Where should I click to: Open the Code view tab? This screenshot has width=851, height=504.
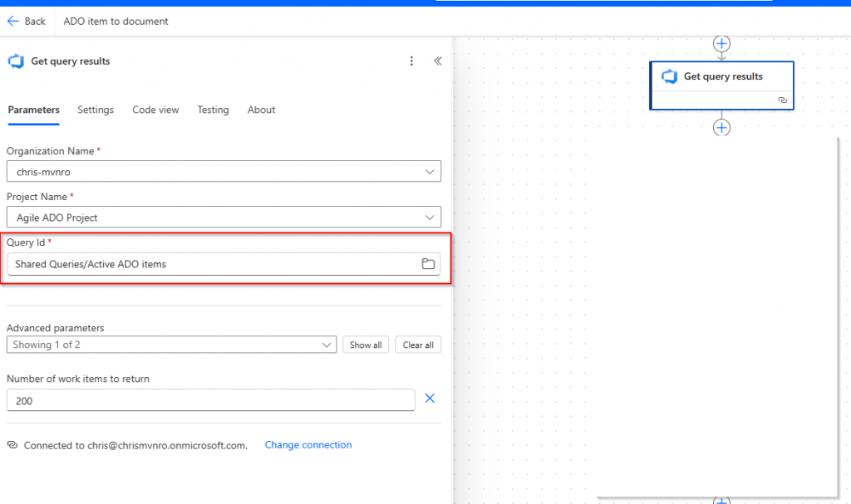(155, 110)
